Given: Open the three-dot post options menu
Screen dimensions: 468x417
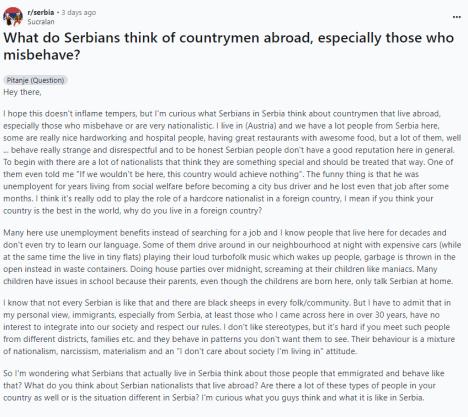Looking at the screenshot, I should point(457,17).
